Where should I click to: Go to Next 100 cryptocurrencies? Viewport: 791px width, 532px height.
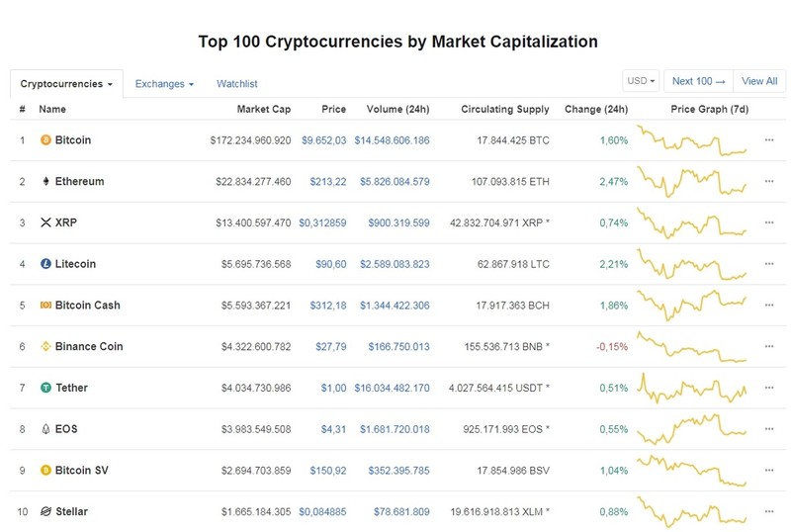[x=699, y=81]
